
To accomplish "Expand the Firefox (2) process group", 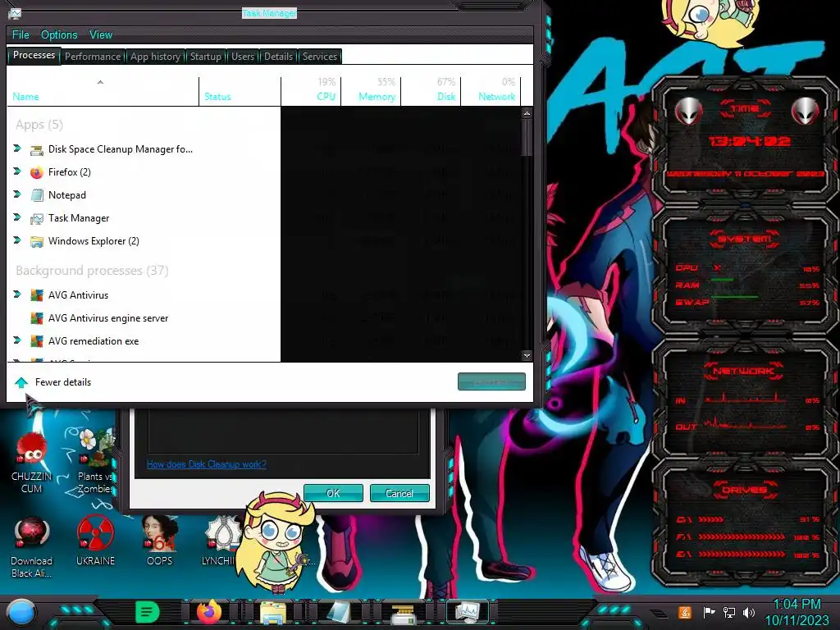I will pos(17,171).
